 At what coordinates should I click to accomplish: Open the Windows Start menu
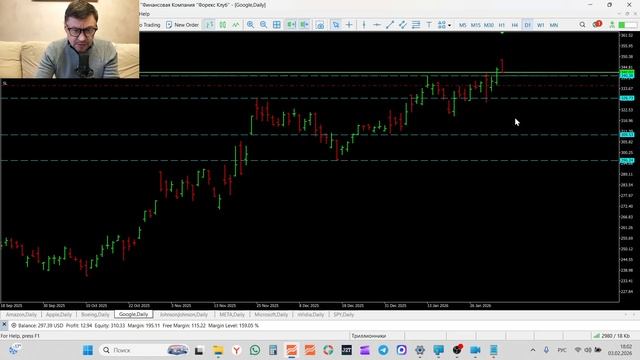(88, 350)
